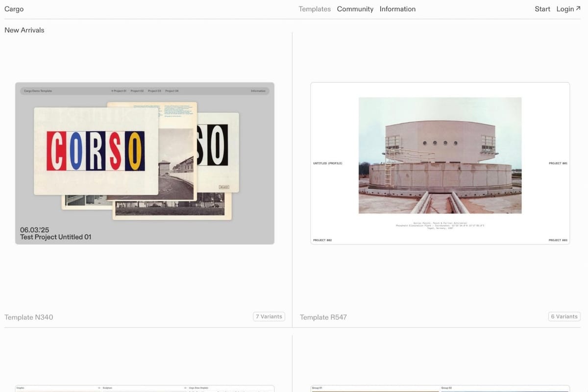
Task: Select the Template N340 title
Action: [x=29, y=317]
